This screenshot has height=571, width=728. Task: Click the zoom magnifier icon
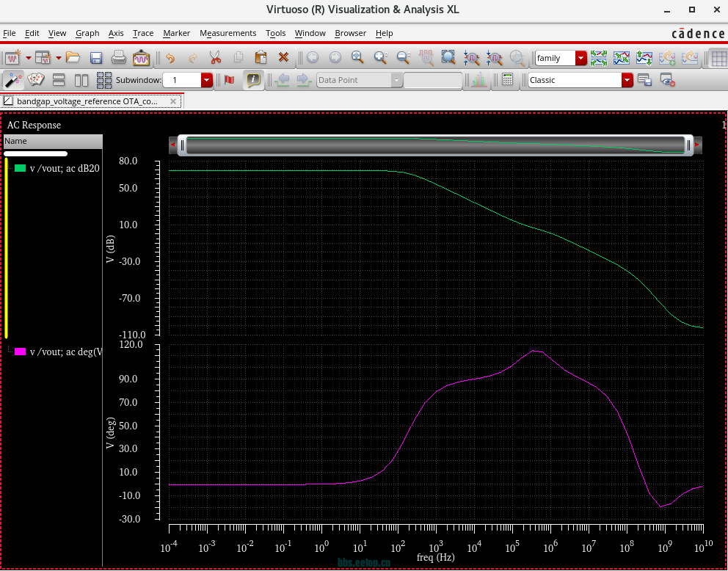point(357,57)
